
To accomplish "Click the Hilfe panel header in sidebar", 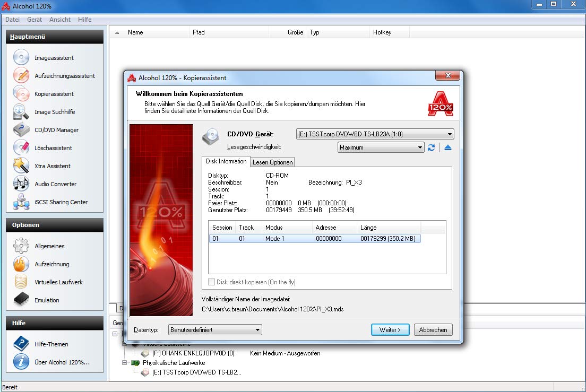I will [55, 323].
